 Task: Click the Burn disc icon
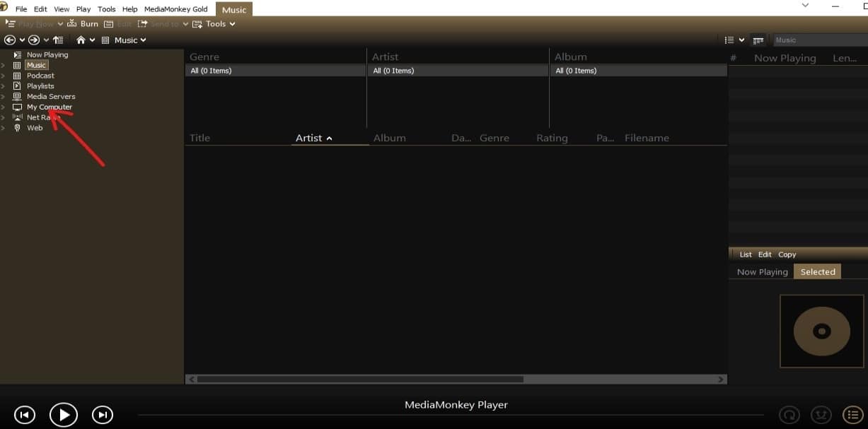pos(72,23)
